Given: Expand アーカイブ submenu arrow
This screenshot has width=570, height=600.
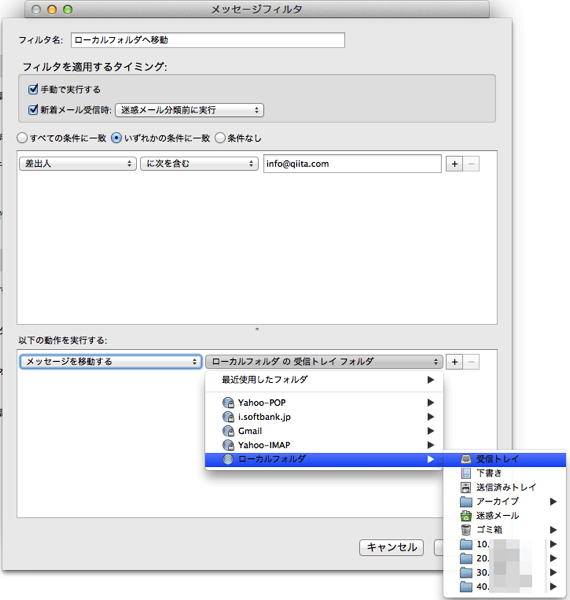Looking at the screenshot, I should pos(553,501).
